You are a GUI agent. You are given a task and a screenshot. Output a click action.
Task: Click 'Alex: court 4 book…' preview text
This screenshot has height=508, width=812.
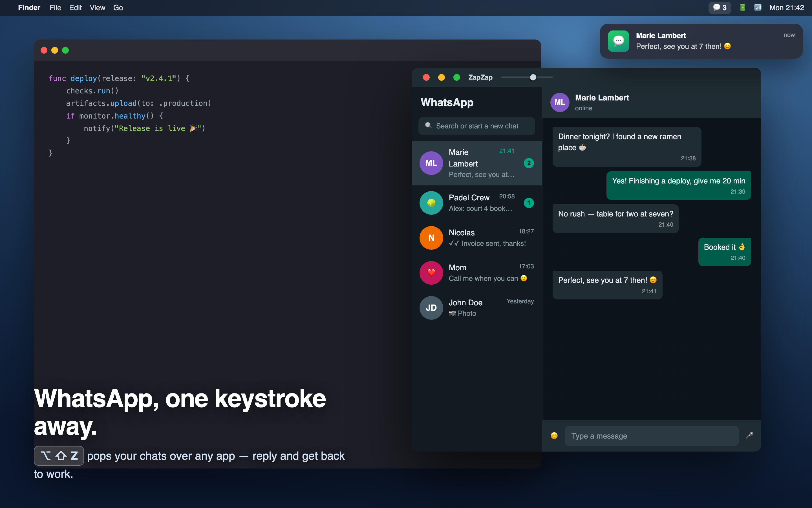[x=480, y=208]
